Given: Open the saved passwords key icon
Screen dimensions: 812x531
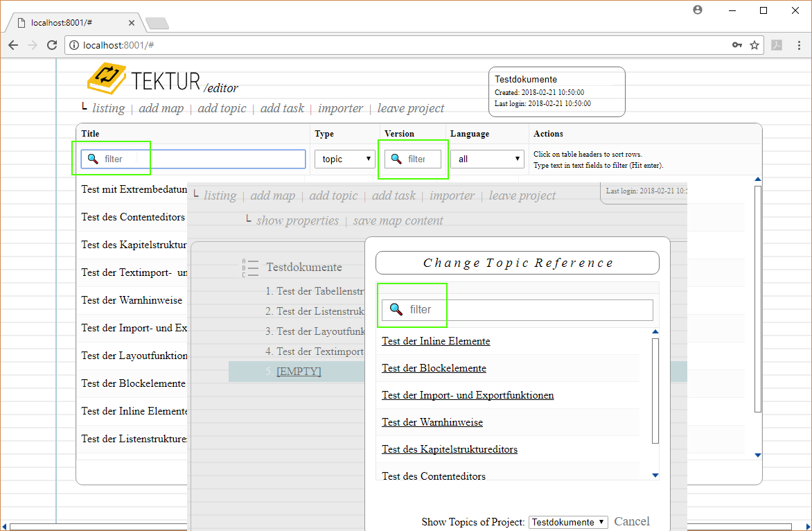Looking at the screenshot, I should pos(737,45).
